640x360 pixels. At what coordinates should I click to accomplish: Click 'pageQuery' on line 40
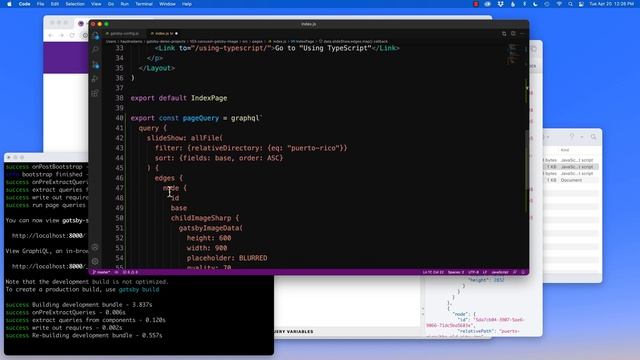click(200, 118)
